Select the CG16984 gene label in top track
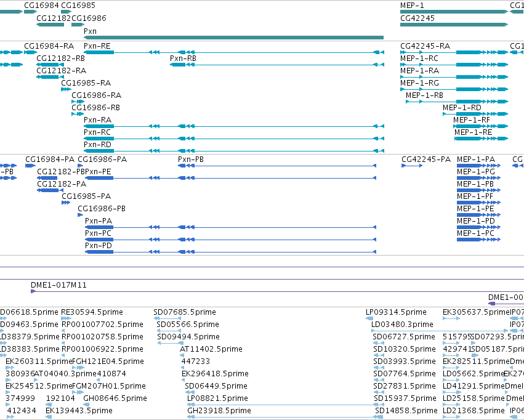The width and height of the screenshot is (524, 420). pyautogui.click(x=41, y=6)
